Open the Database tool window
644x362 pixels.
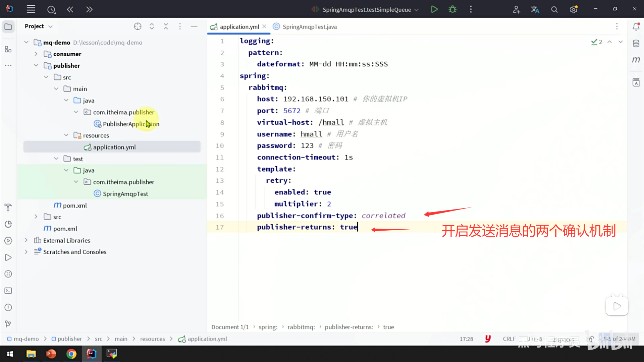coord(636,44)
